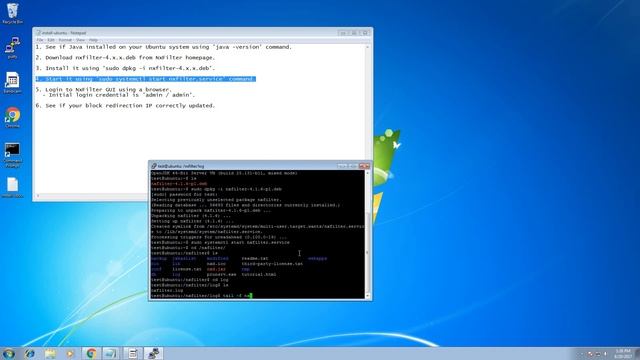Open the taskbar clock and date

tap(622, 354)
